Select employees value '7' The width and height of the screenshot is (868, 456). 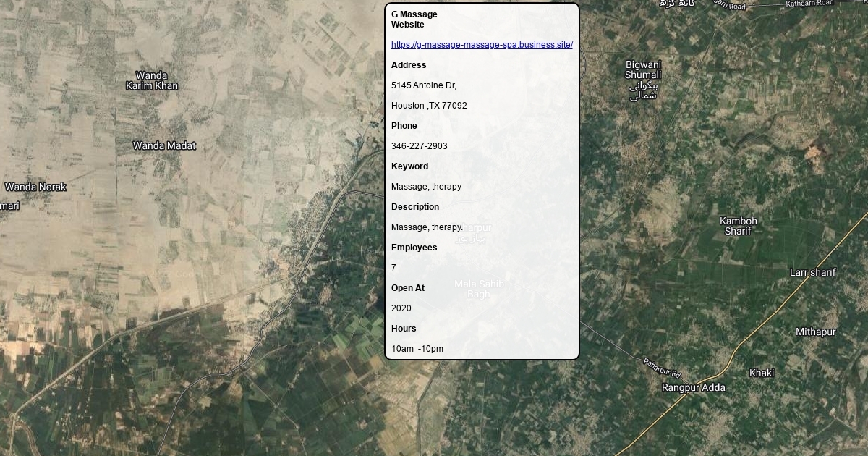click(x=393, y=268)
